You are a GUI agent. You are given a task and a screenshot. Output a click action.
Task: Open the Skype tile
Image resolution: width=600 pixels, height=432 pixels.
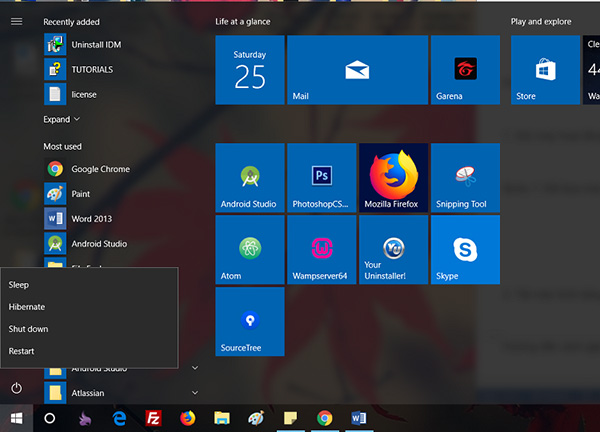click(465, 250)
